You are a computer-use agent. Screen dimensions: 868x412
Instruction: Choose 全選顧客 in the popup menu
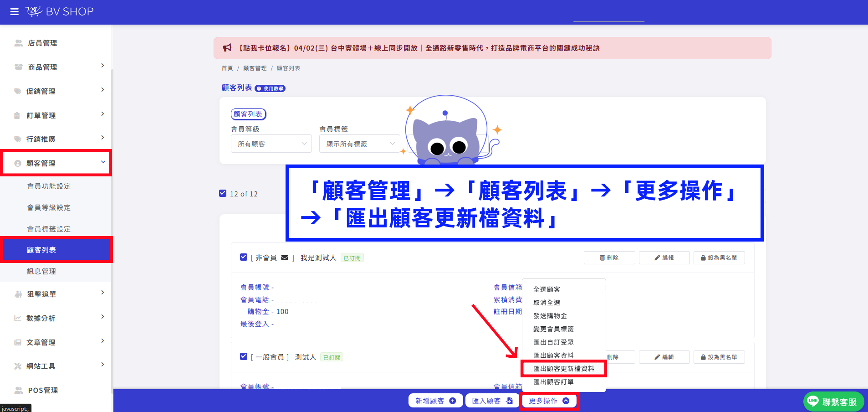coord(546,289)
